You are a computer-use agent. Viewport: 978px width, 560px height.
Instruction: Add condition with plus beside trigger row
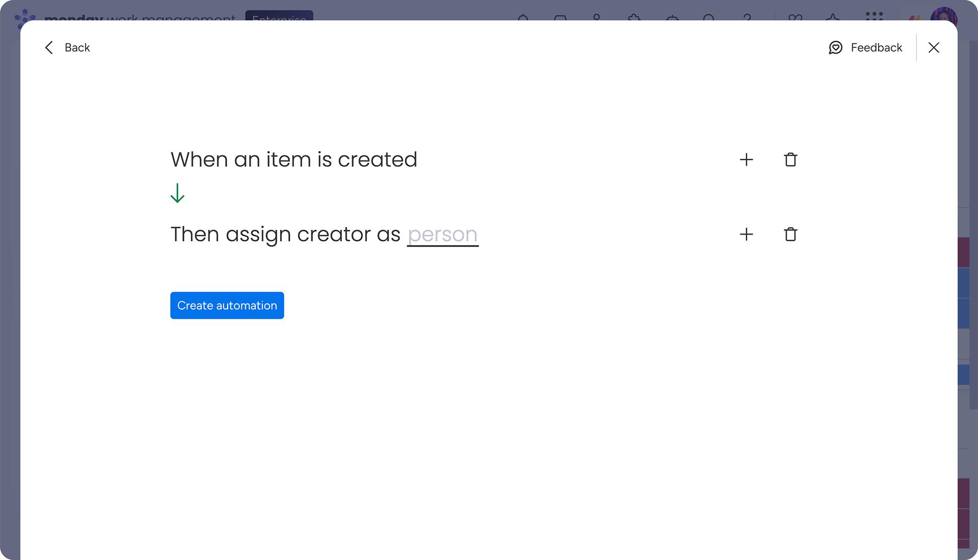746,159
